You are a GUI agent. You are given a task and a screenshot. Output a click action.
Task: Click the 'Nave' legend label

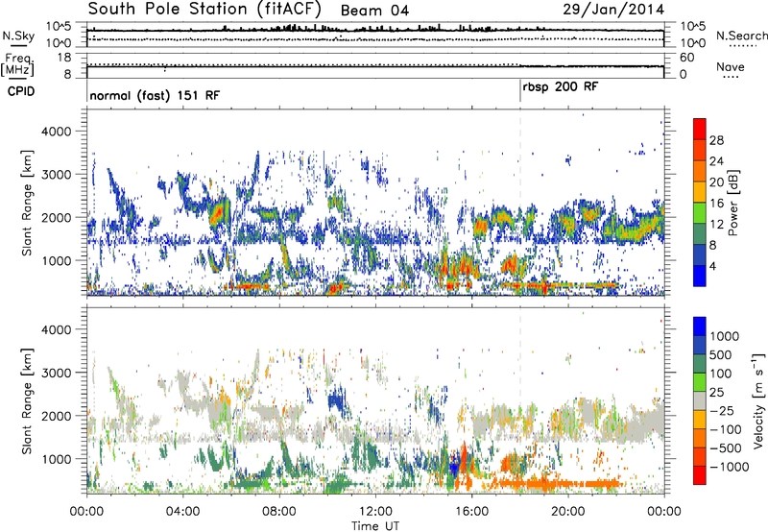pyautogui.click(x=731, y=67)
